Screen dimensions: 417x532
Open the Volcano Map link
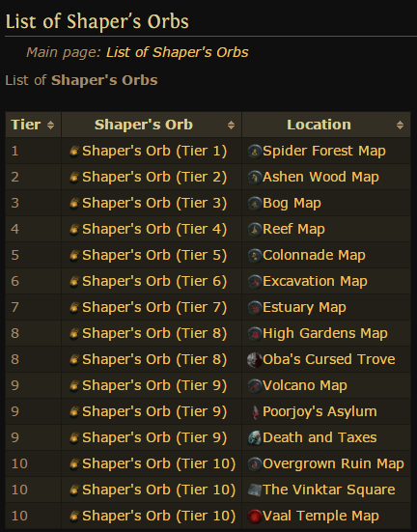(305, 385)
